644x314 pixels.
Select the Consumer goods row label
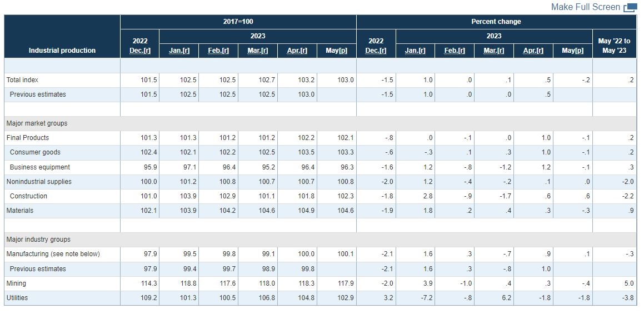[x=35, y=152]
